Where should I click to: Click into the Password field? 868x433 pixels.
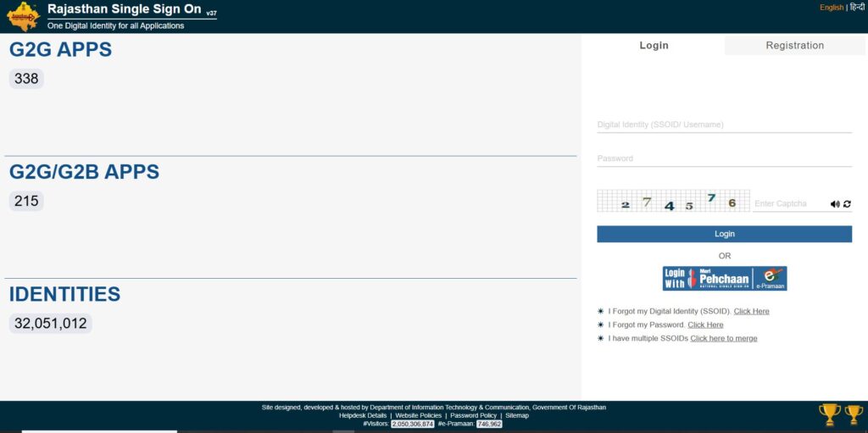(x=724, y=158)
